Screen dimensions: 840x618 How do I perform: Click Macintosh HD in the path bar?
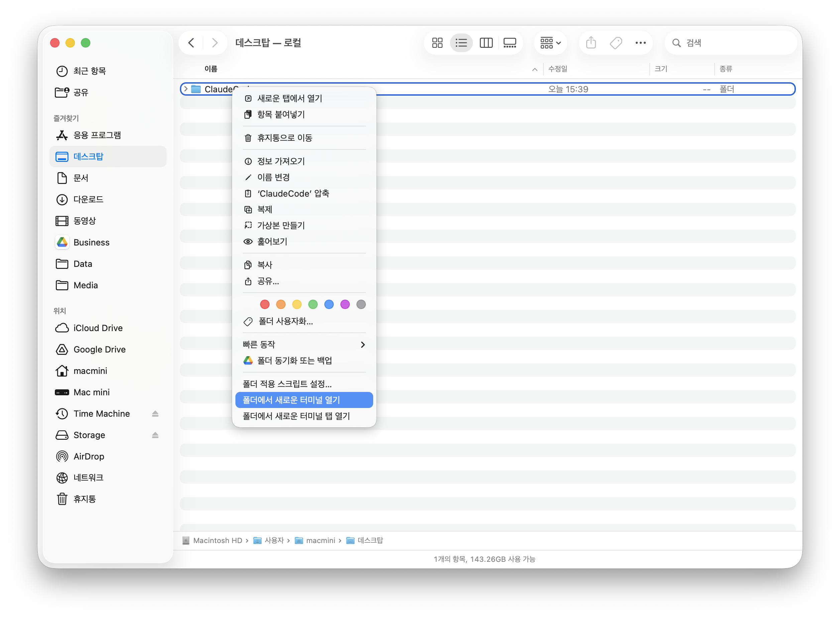pos(212,540)
